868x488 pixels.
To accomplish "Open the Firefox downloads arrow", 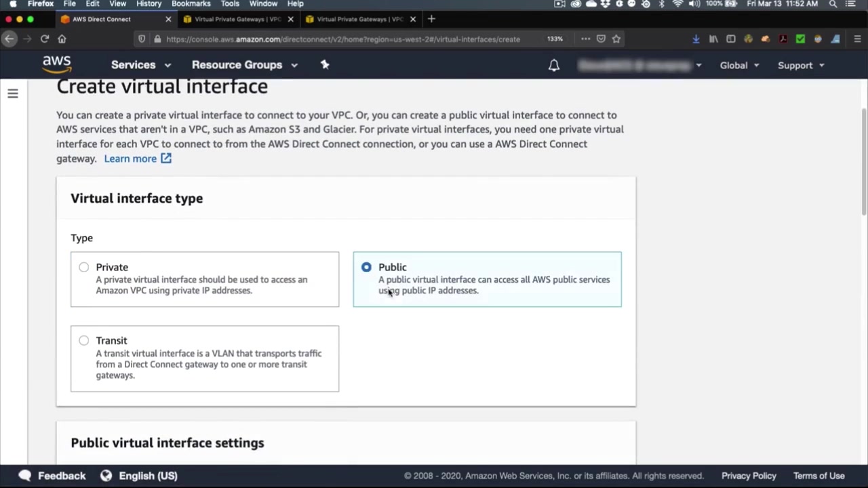I will coord(696,39).
